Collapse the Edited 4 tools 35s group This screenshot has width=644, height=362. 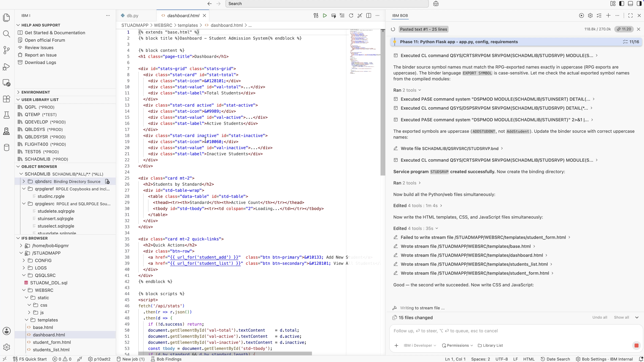coord(437,228)
